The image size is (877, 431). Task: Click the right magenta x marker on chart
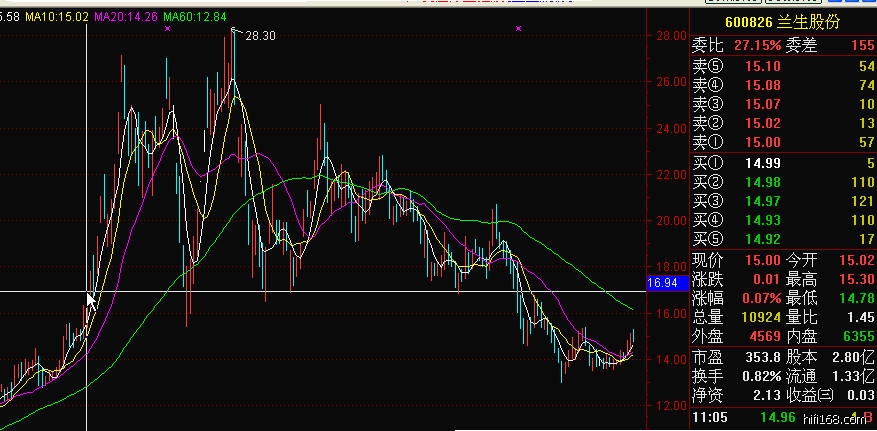point(518,29)
